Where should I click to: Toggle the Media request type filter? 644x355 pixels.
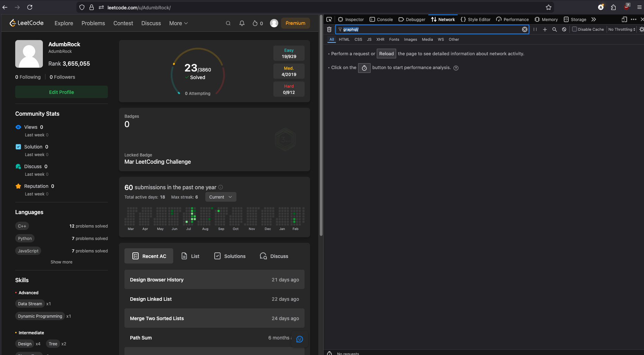[x=427, y=39]
